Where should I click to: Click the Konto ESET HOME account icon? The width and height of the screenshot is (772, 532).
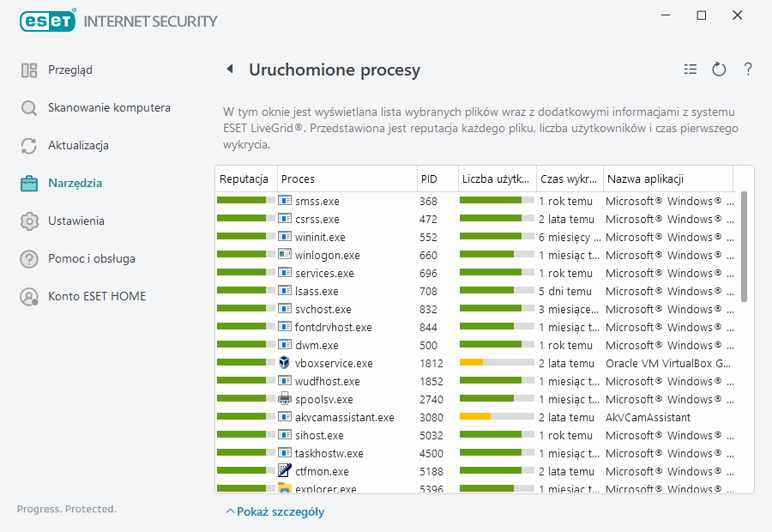29,297
